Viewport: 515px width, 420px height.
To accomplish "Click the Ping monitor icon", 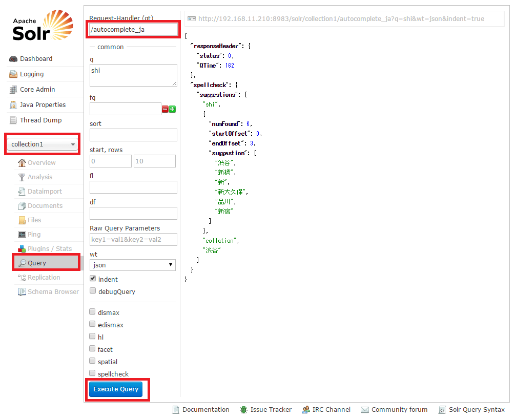I will pyautogui.click(x=22, y=235).
